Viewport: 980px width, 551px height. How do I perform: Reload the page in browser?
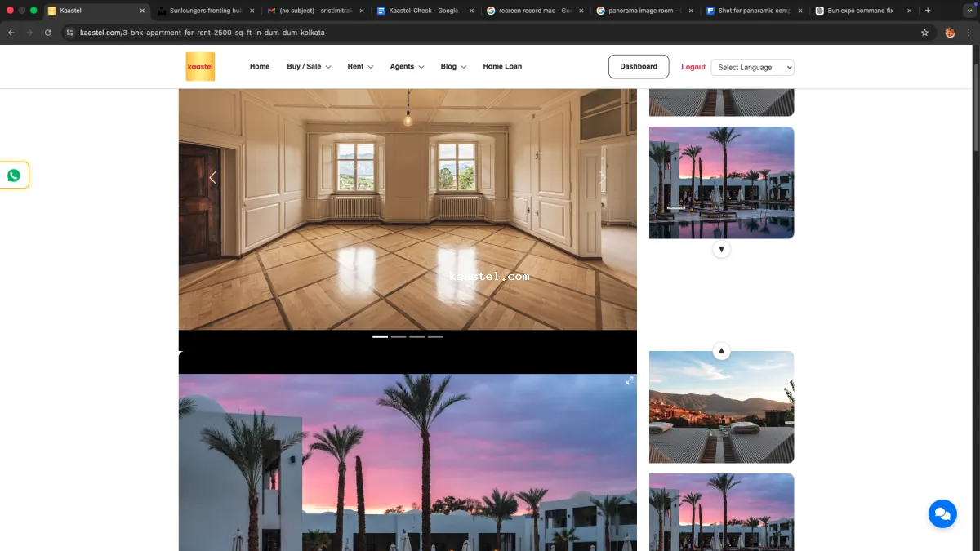[48, 33]
